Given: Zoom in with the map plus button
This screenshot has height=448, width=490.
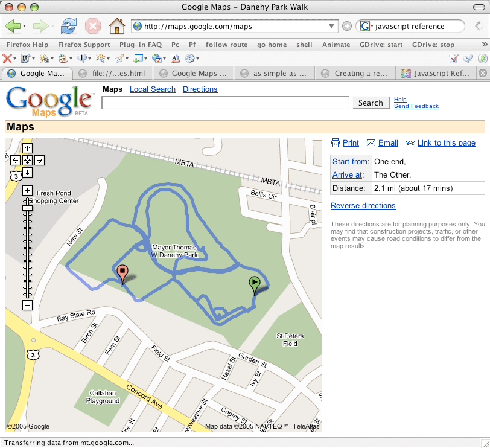Looking at the screenshot, I should (28, 190).
